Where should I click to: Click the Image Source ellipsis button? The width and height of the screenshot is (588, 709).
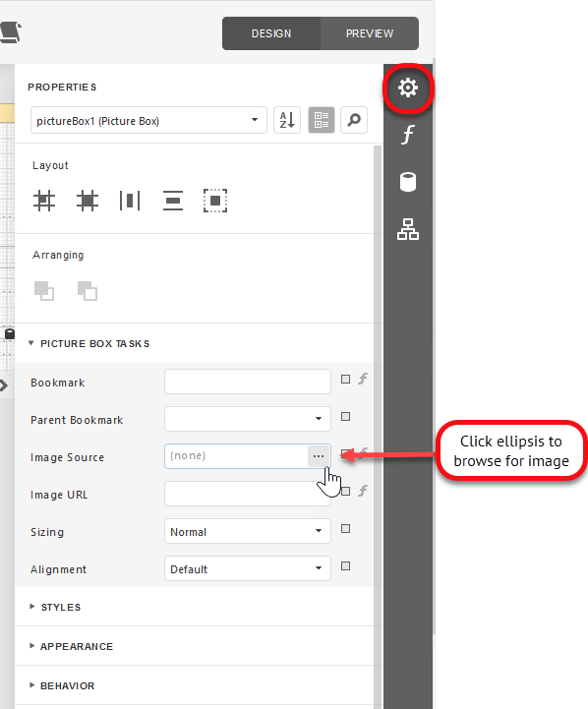click(x=319, y=456)
